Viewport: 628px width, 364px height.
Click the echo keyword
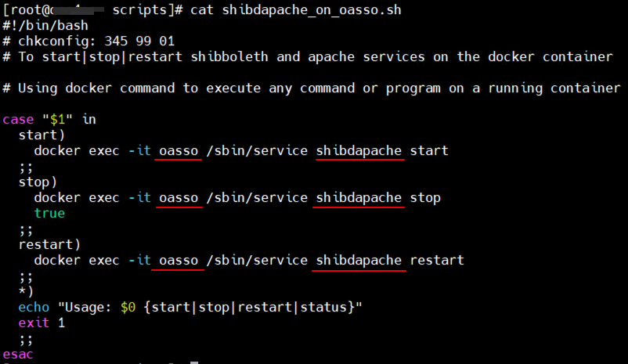(x=34, y=307)
